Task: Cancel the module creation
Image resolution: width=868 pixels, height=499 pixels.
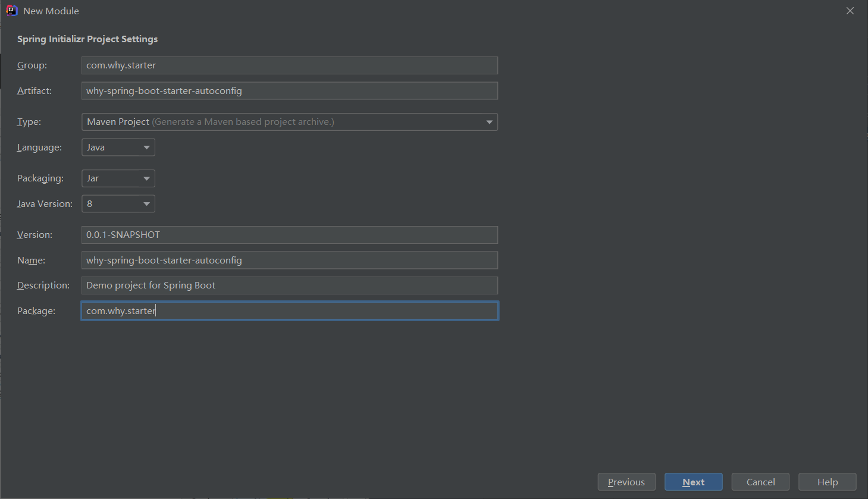Action: 760,482
